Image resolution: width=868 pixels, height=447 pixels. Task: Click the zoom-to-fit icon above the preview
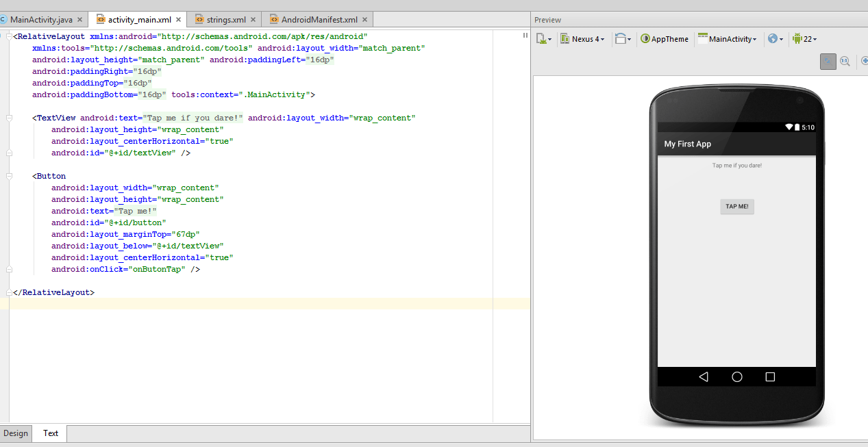pos(828,61)
